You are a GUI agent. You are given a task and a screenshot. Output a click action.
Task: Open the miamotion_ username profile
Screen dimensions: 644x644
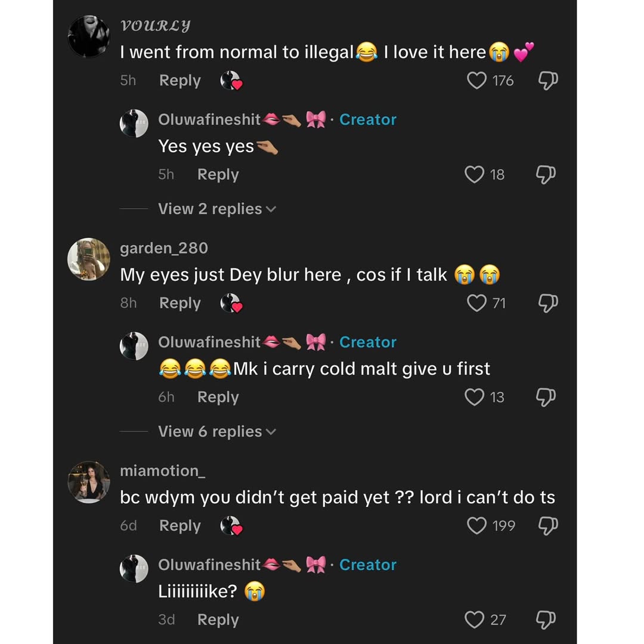[x=162, y=470]
